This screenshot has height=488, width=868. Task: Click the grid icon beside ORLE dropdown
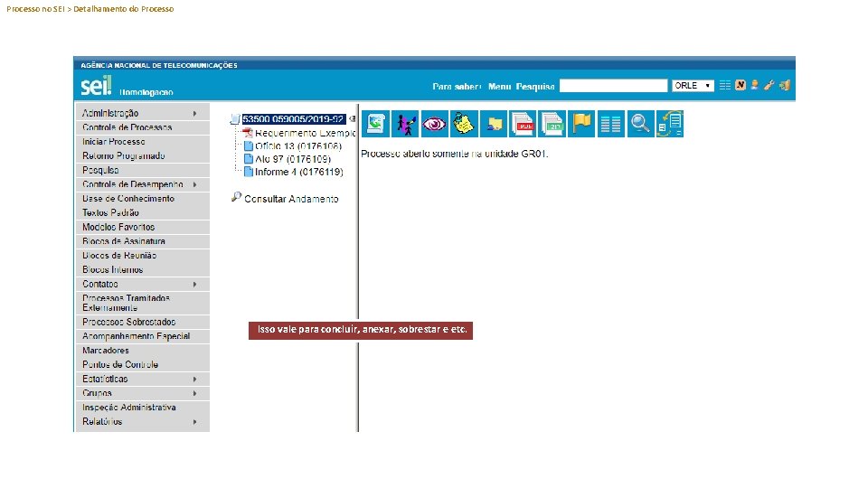coord(724,85)
